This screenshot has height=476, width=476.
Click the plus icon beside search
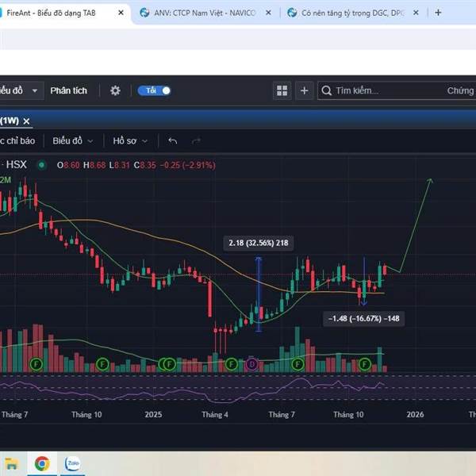(x=304, y=90)
